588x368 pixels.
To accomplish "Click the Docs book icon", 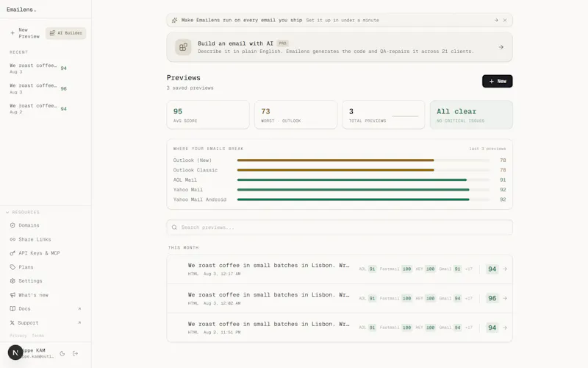I will 12,308.
